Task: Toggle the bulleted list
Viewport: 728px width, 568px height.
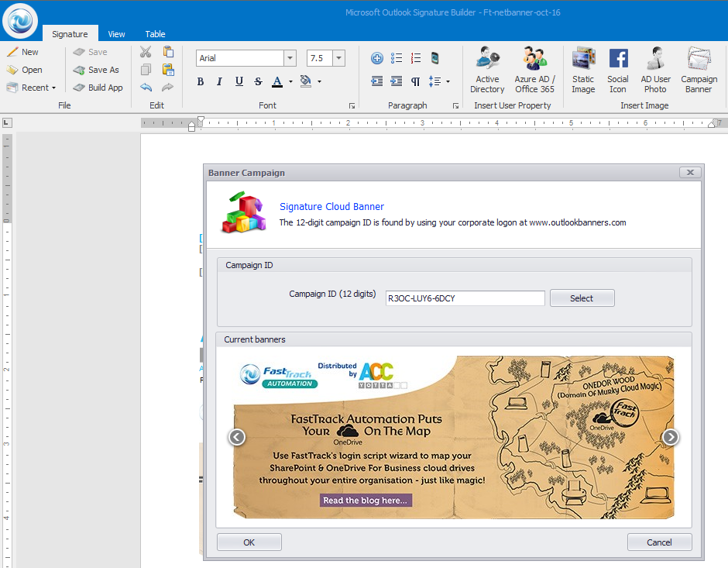Action: coord(397,58)
